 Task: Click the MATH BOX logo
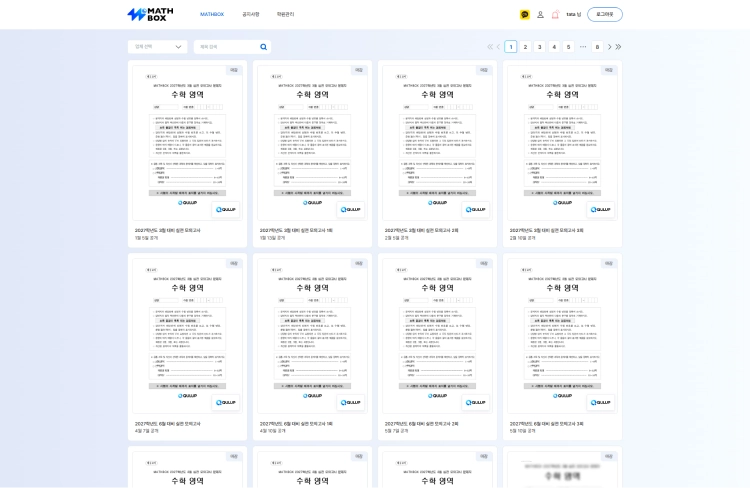(150, 14)
